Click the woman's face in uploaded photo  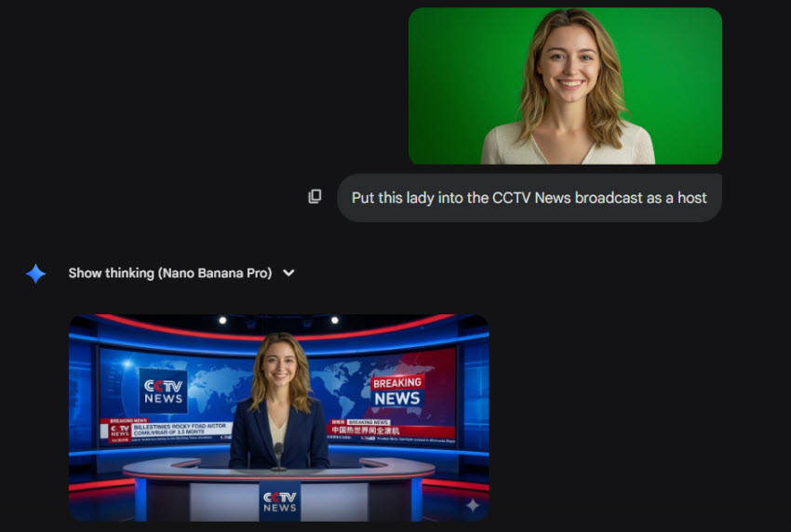point(567,63)
